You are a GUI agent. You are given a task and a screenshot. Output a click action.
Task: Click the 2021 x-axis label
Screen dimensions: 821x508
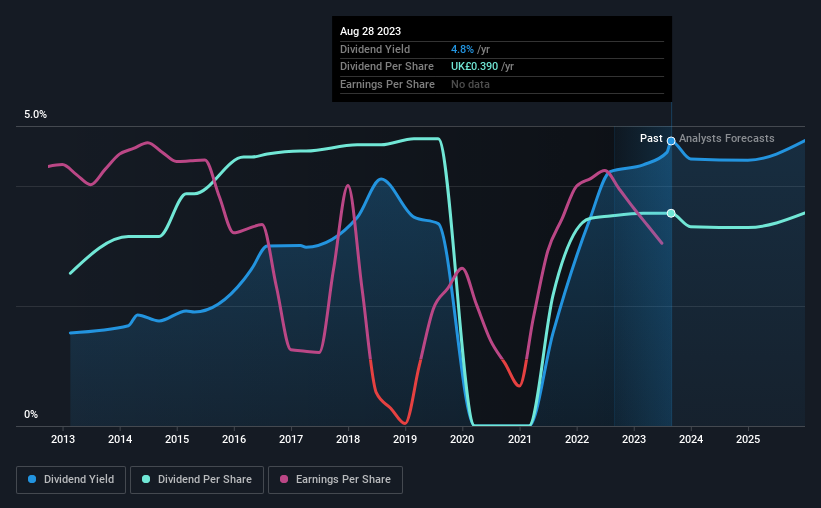coord(519,439)
